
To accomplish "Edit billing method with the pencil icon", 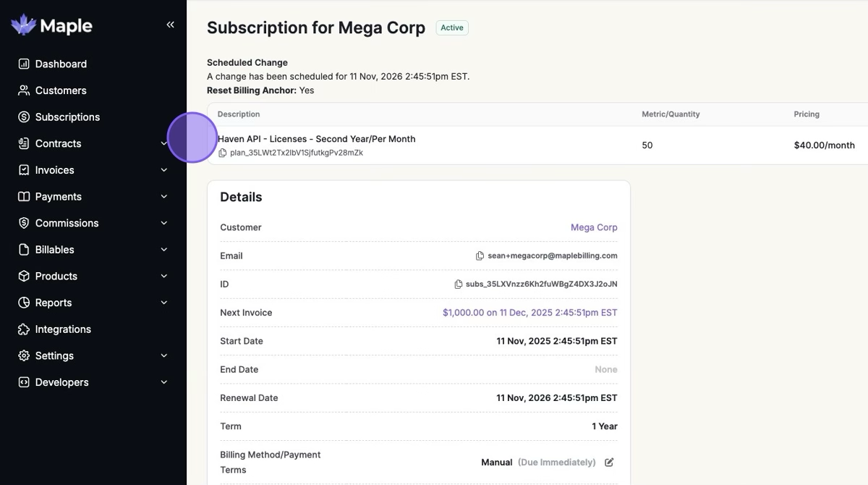I will (x=609, y=462).
